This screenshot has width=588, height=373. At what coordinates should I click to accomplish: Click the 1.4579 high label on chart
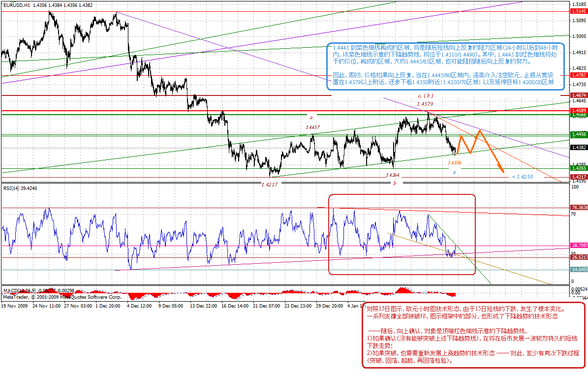point(425,104)
